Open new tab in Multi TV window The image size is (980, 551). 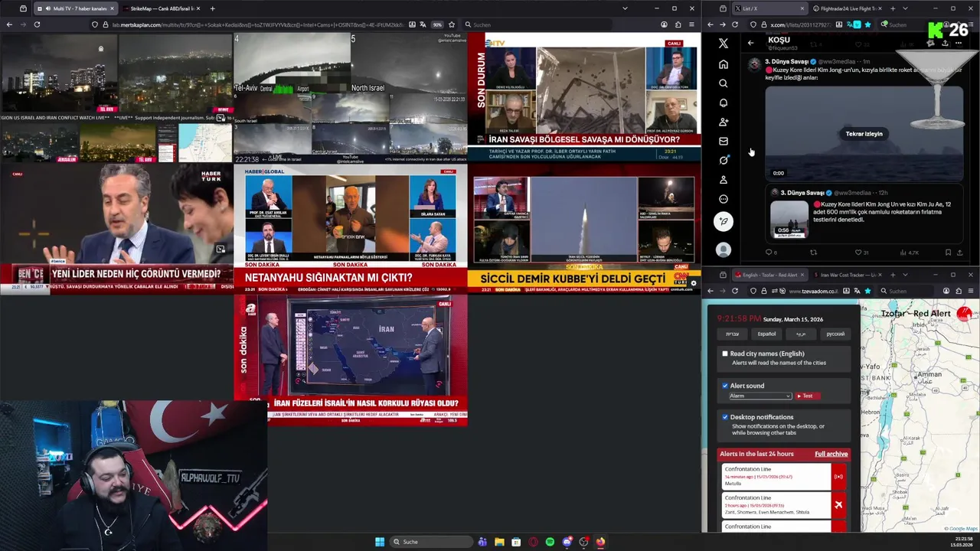pos(213,8)
